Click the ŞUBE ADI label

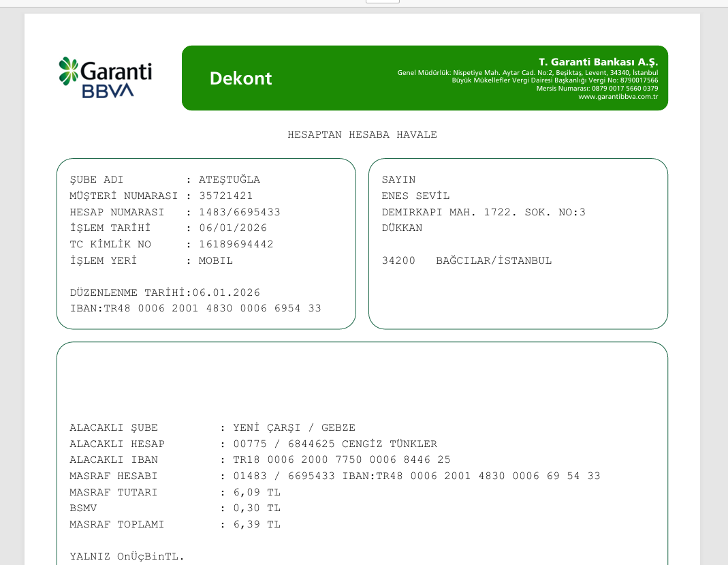[x=97, y=180]
